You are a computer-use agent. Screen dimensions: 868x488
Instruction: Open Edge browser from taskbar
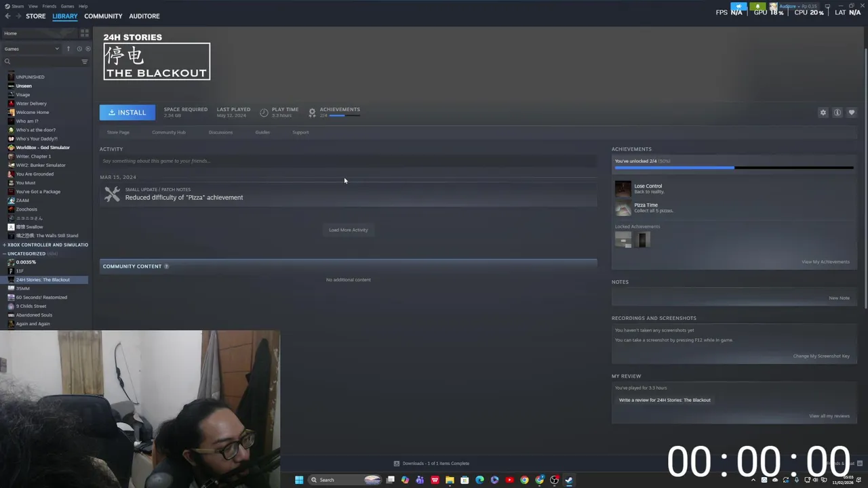tap(479, 480)
